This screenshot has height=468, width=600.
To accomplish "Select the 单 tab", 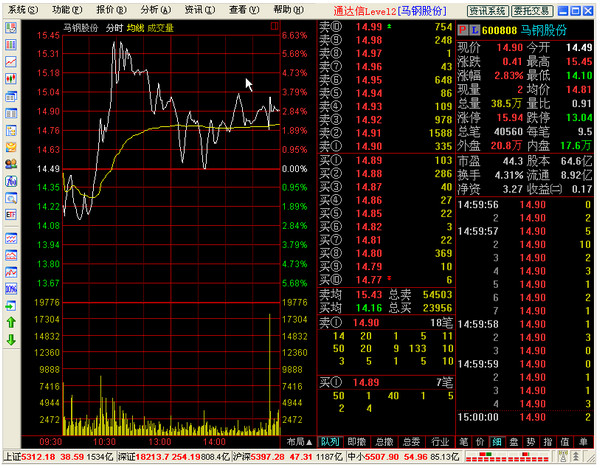I will pyautogui.click(x=583, y=442).
